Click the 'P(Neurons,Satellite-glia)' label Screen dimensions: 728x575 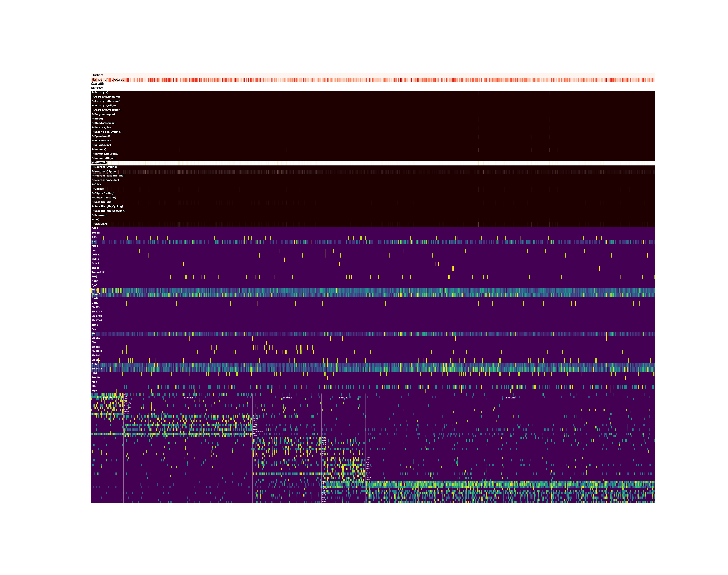(108, 176)
